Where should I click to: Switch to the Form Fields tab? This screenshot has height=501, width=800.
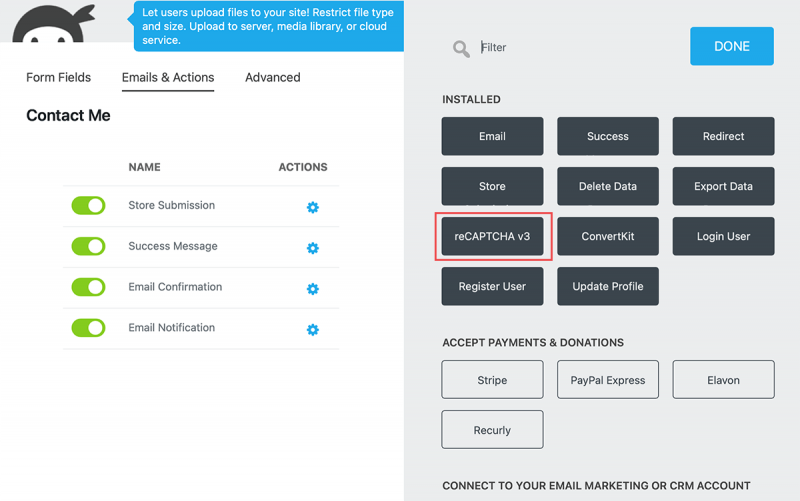click(59, 78)
